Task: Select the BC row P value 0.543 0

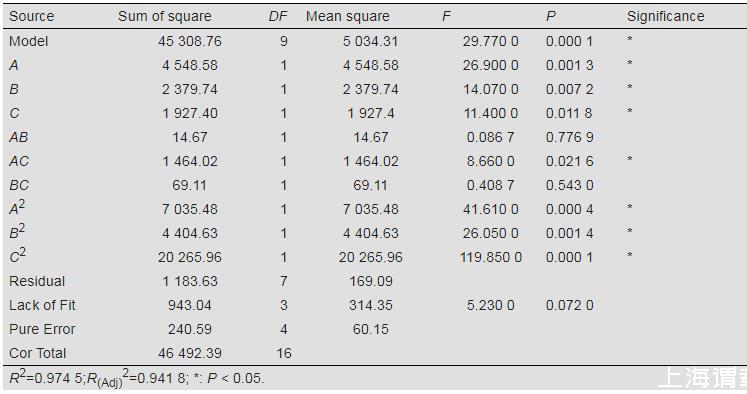Action: (569, 185)
